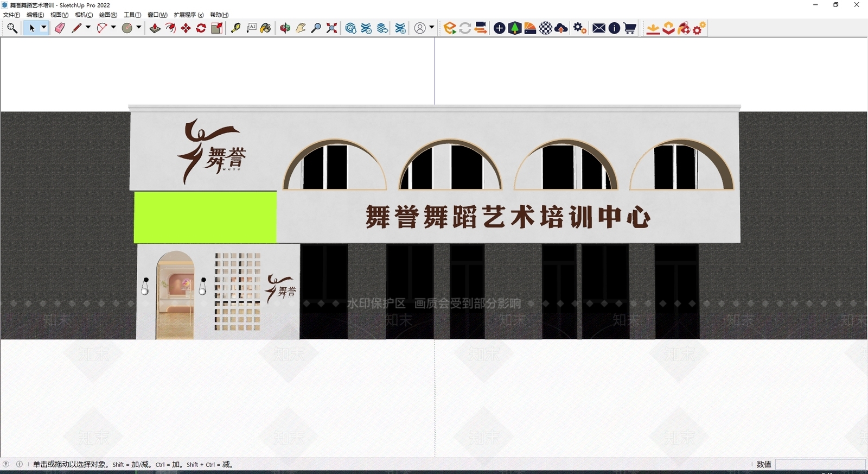Open the 帮助(H) menu
The height and width of the screenshot is (474, 868).
tap(219, 15)
